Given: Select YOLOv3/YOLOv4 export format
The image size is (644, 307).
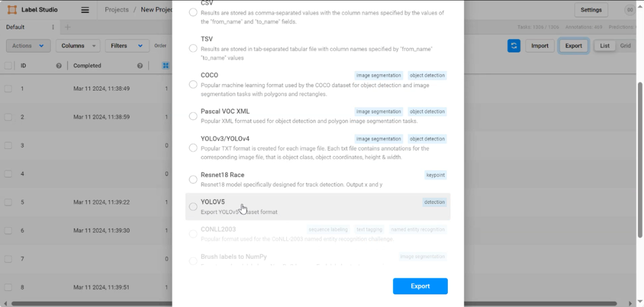Looking at the screenshot, I should 193,148.
